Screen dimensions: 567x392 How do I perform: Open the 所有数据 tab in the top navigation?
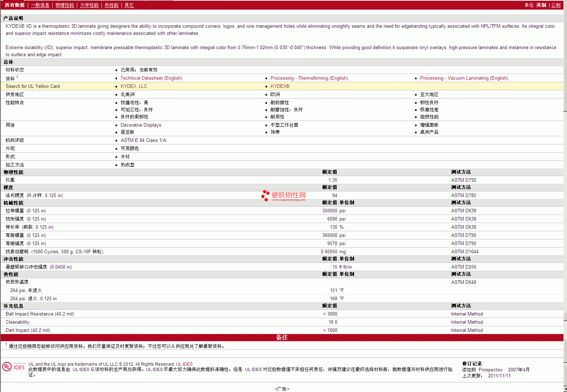coord(15,5)
